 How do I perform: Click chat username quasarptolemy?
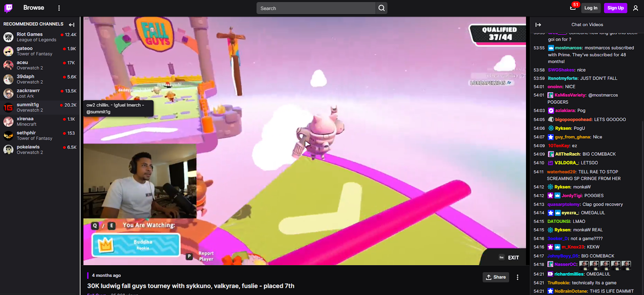564,204
